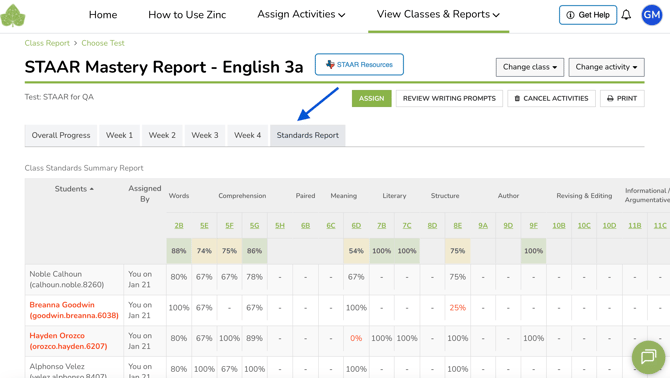Image resolution: width=670 pixels, height=378 pixels.
Task: Open standard 2B link
Action: coord(179,226)
